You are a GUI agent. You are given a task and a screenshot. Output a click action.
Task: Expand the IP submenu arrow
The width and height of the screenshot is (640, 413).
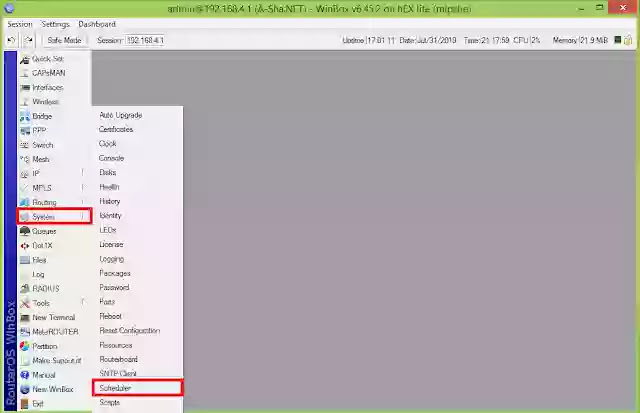coord(83,173)
